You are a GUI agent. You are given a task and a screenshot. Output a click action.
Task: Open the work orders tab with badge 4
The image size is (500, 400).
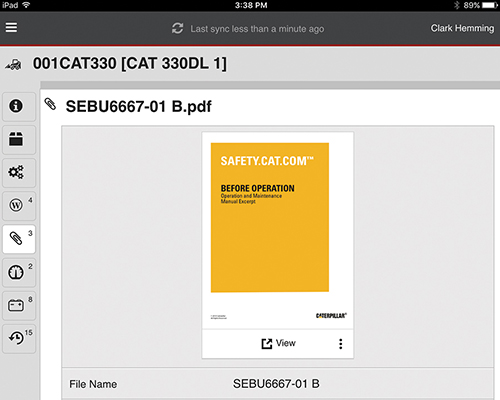click(19, 206)
